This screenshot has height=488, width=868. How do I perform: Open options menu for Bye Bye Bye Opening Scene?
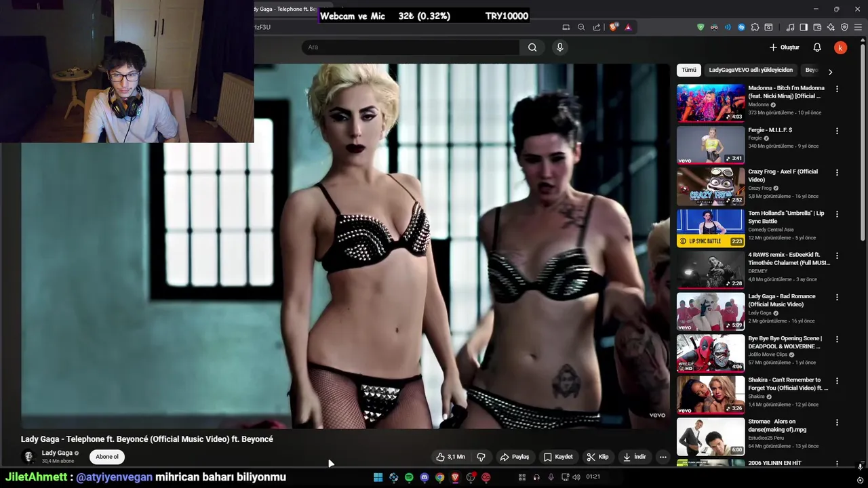[837, 339]
